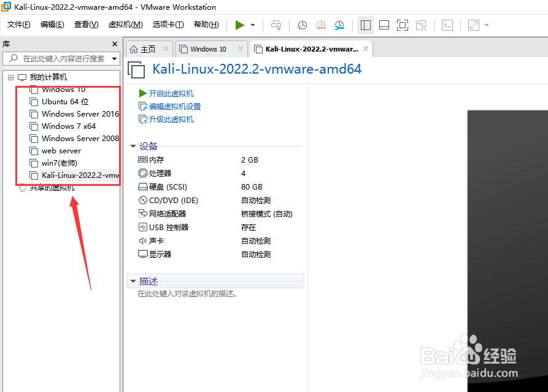The height and width of the screenshot is (392, 548).
Task: Click the 2 GB memory value
Action: pos(250,160)
